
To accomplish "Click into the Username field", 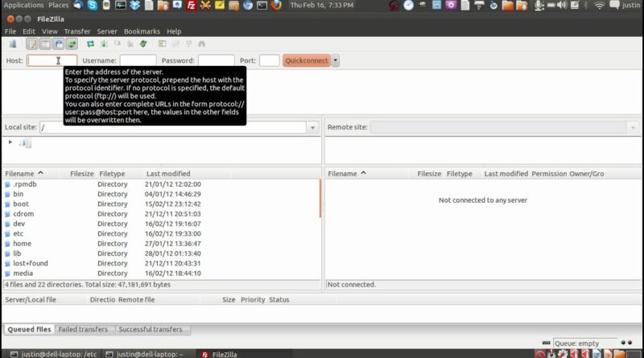I will pyautogui.click(x=138, y=60).
